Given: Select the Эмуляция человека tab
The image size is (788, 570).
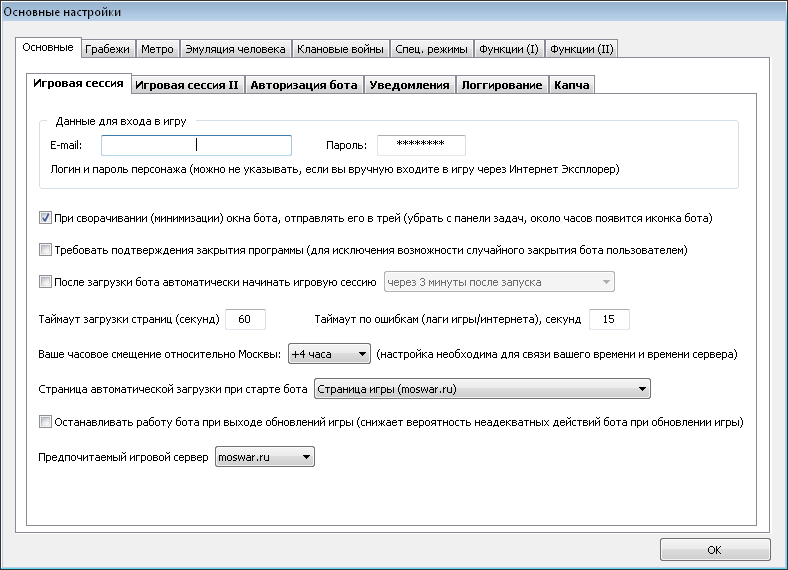Looking at the screenshot, I should (x=235, y=49).
